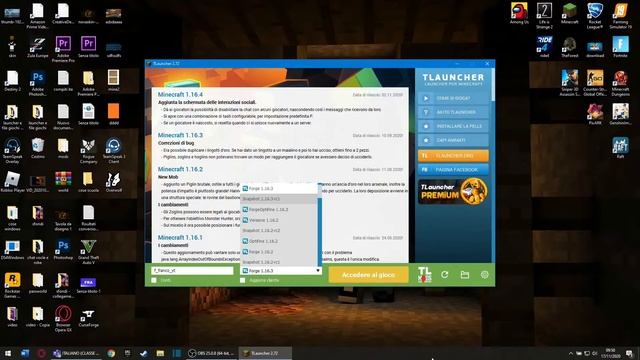
Task: Open Fortnite desktop shortcut
Action: click(620, 47)
